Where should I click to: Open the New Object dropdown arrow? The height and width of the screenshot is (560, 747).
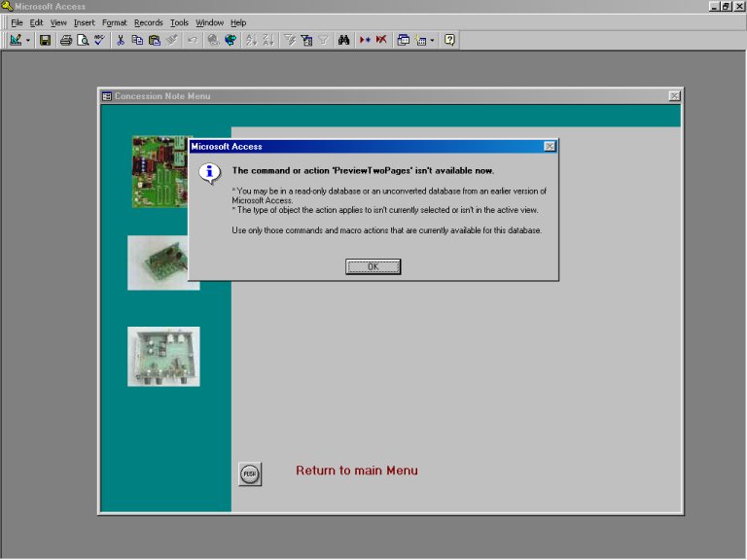point(432,40)
